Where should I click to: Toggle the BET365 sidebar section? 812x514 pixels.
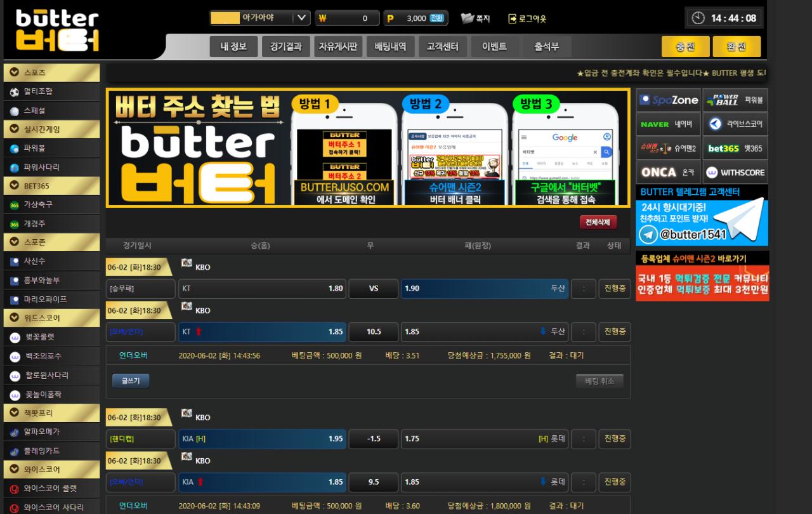pos(15,186)
